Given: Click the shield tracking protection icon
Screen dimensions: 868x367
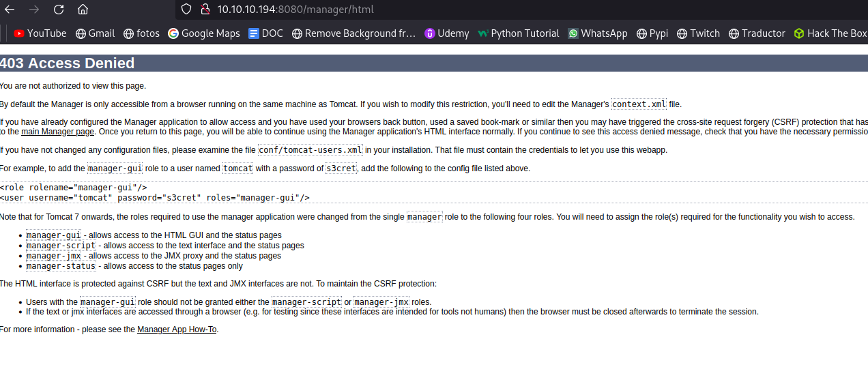Looking at the screenshot, I should (186, 10).
